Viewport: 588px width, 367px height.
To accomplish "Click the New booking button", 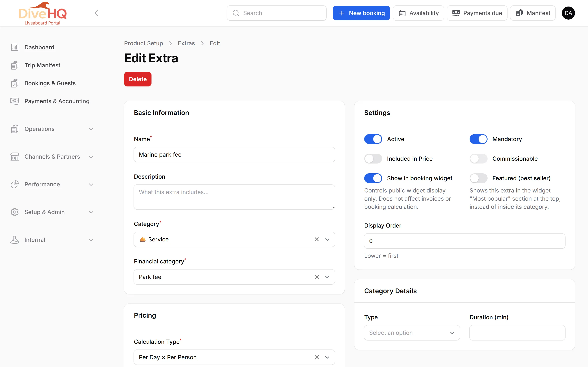I will coord(361,13).
